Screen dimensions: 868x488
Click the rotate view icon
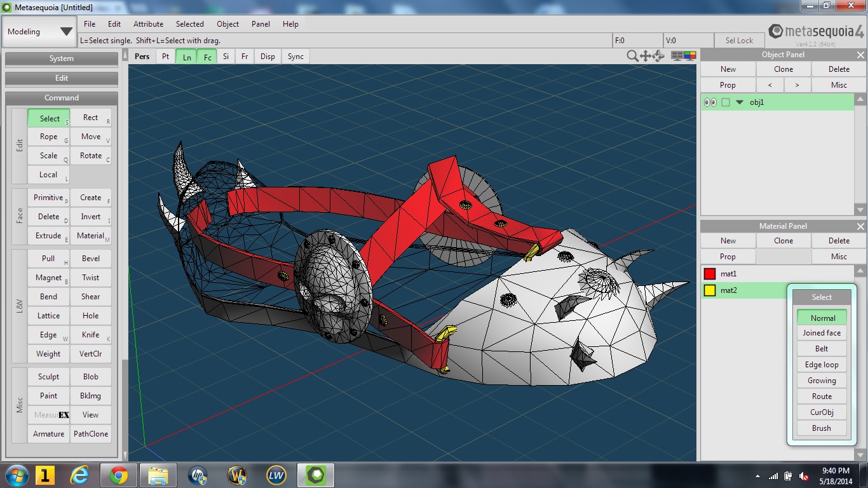point(658,56)
